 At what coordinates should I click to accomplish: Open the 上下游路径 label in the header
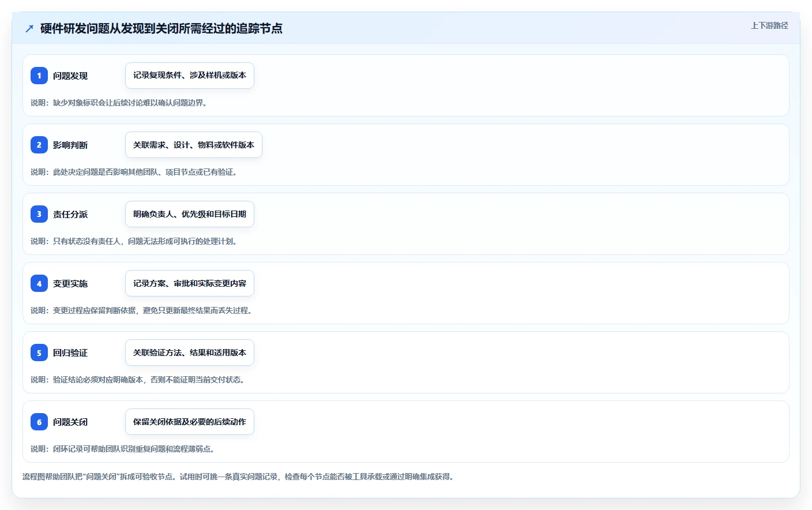[x=769, y=25]
